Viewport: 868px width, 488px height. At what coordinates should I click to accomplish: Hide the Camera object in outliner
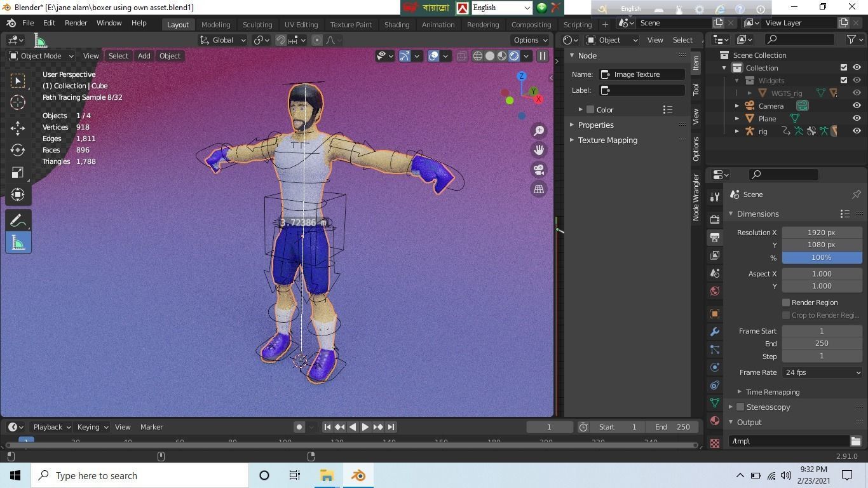(x=857, y=106)
